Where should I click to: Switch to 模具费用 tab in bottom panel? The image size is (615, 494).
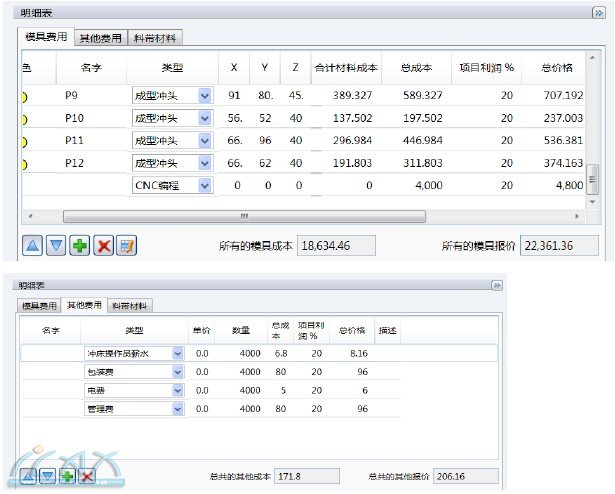[x=39, y=306]
